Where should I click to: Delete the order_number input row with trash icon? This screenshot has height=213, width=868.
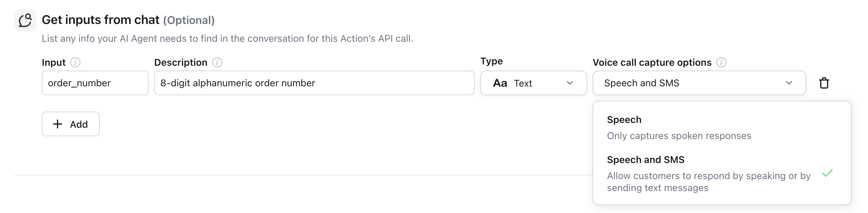(x=824, y=83)
